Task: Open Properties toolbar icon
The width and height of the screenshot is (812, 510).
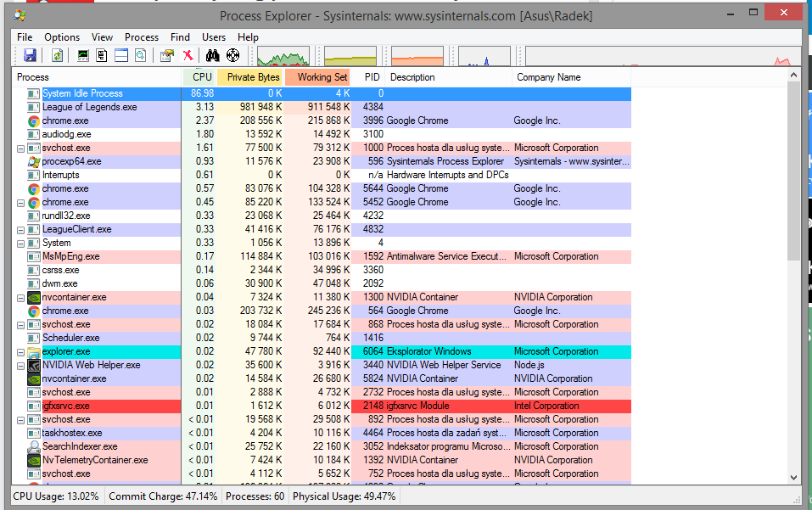Action: (167, 55)
